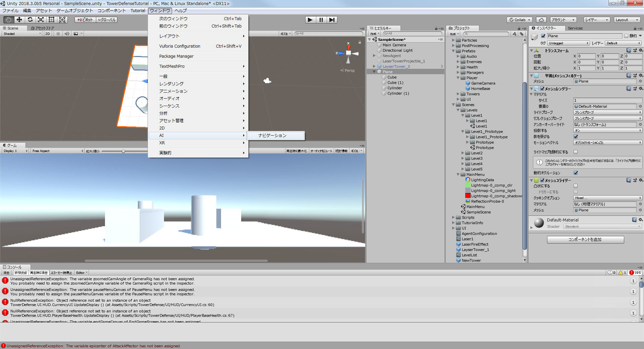Screen dimensions: 644x349
Task: Toggle the static (静的) checkbox
Action: tap(626, 36)
